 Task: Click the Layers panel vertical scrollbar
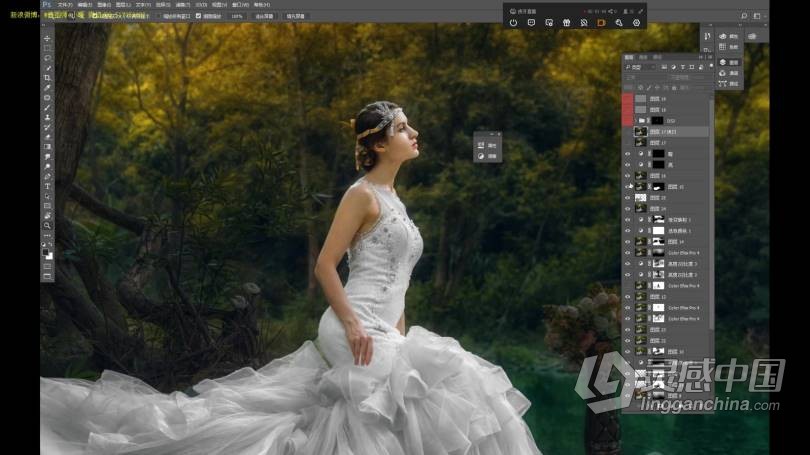pyautogui.click(x=712, y=212)
